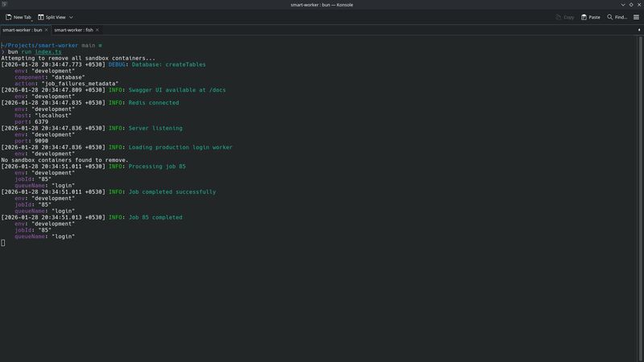Click the terminal cursor block

3,243
